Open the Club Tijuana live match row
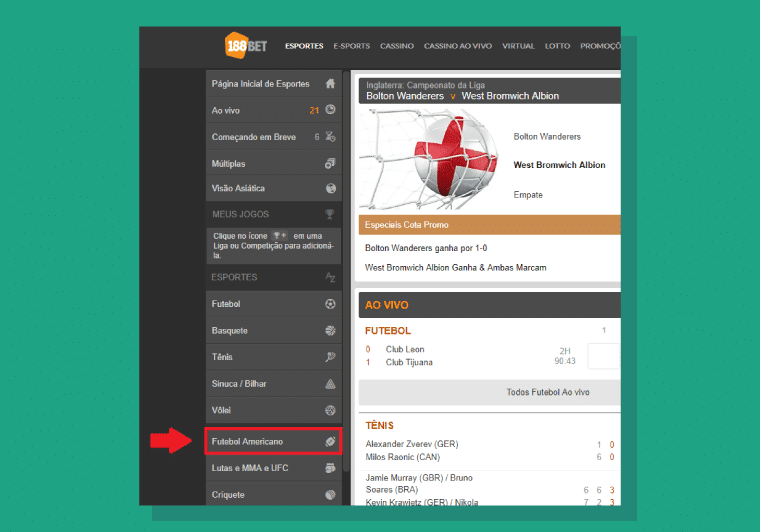This screenshot has width=760, height=532. click(409, 362)
